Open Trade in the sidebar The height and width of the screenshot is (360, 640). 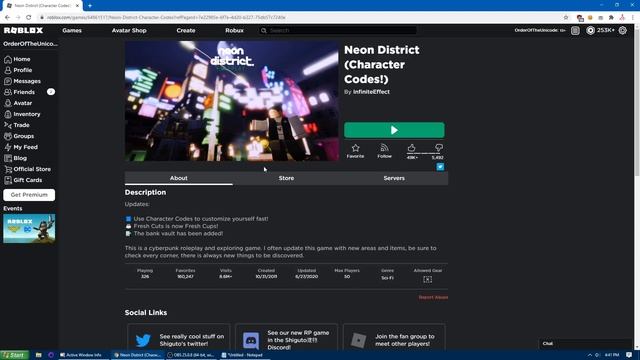coord(17,125)
